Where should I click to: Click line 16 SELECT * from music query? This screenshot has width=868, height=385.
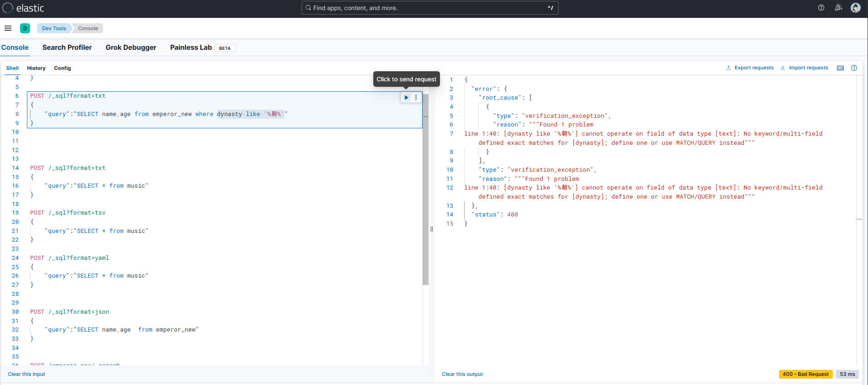click(x=97, y=186)
